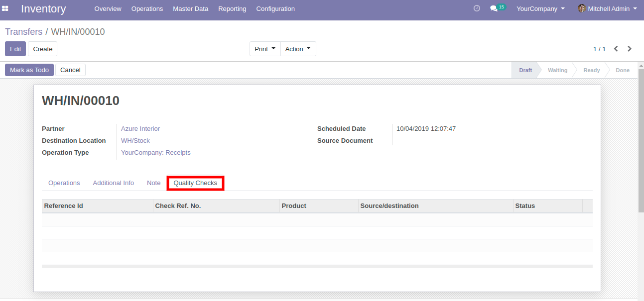Open the apps grid menu icon
This screenshot has width=644, height=301.
[x=5, y=8]
